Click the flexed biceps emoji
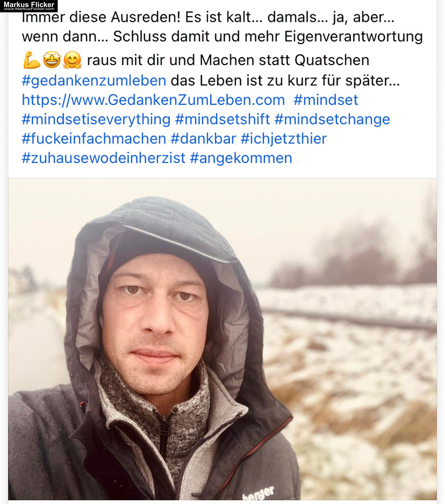This screenshot has height=504, width=445. 31,60
